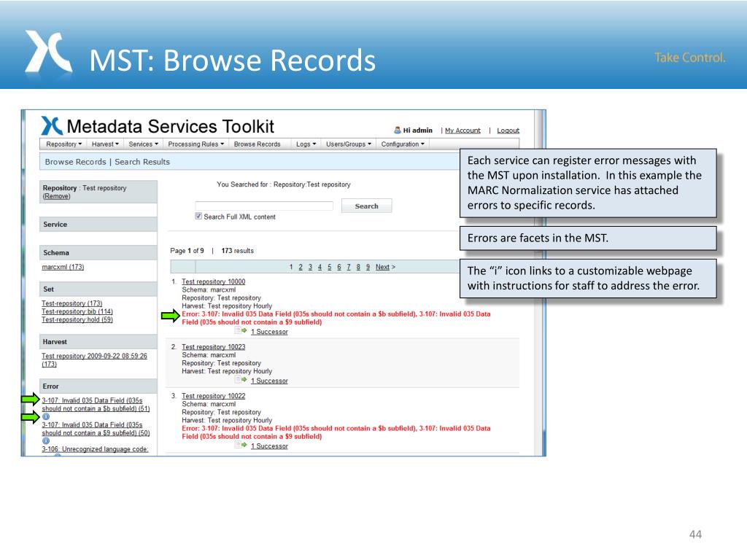Select Test-repository:bib (114) set facet
The width and height of the screenshot is (747, 560).
pyautogui.click(x=77, y=311)
